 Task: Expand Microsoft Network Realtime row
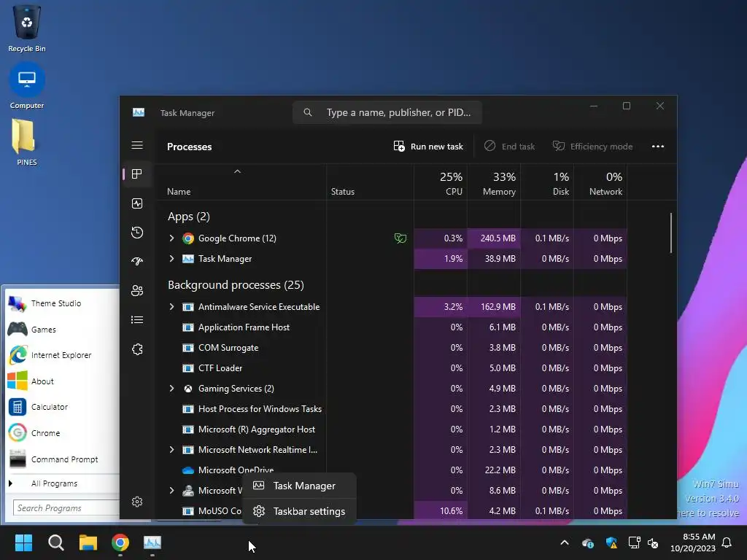click(x=171, y=449)
